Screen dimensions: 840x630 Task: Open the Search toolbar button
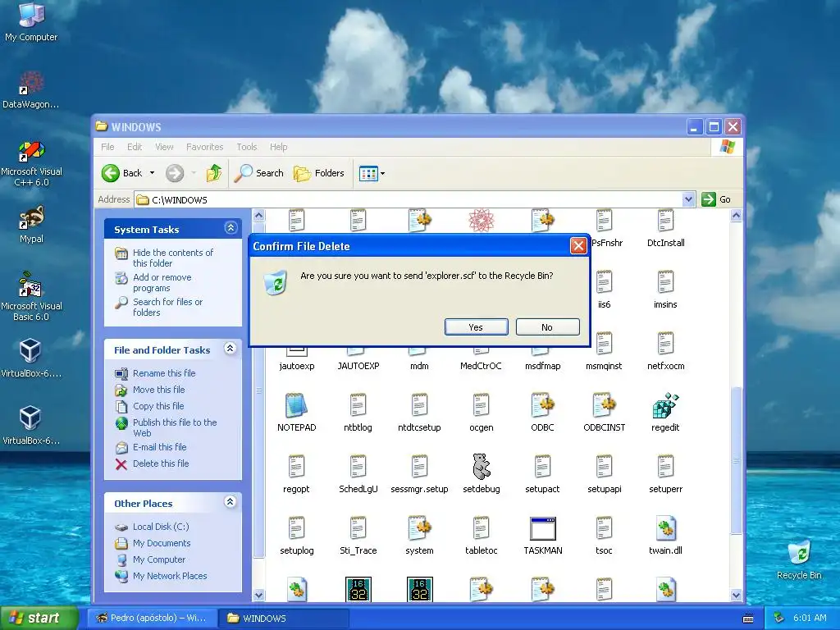[258, 173]
